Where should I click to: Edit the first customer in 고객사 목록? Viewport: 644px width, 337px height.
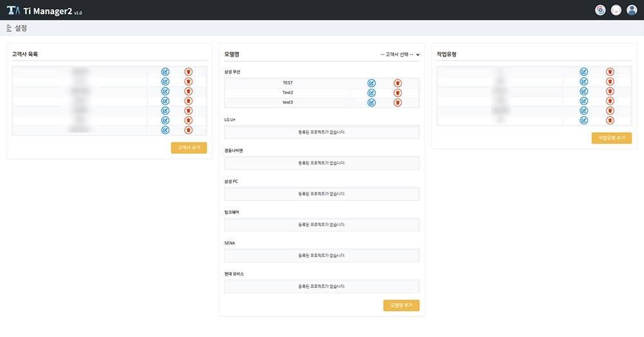(x=165, y=72)
